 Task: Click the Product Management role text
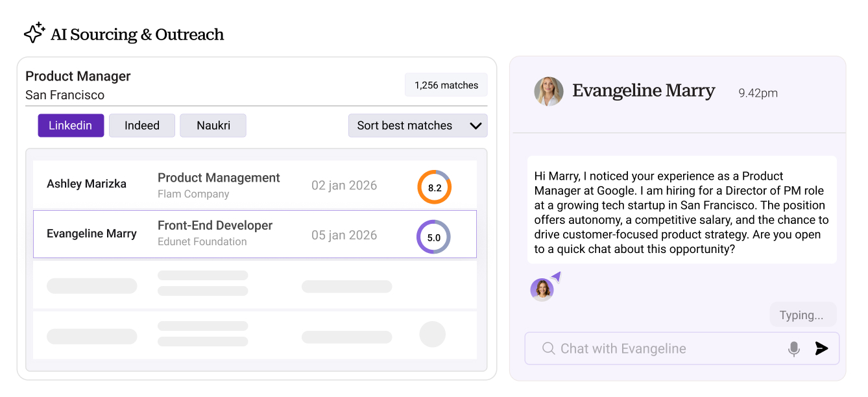coord(219,178)
